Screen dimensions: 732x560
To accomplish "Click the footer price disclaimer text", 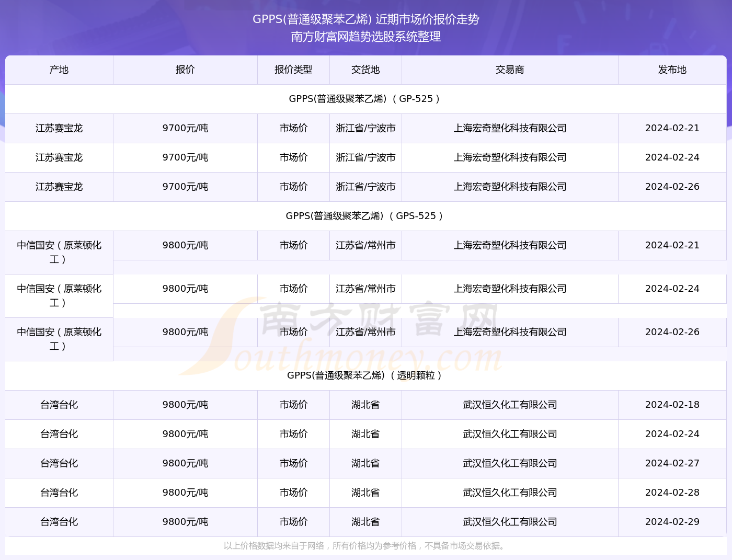I will tap(365, 546).
